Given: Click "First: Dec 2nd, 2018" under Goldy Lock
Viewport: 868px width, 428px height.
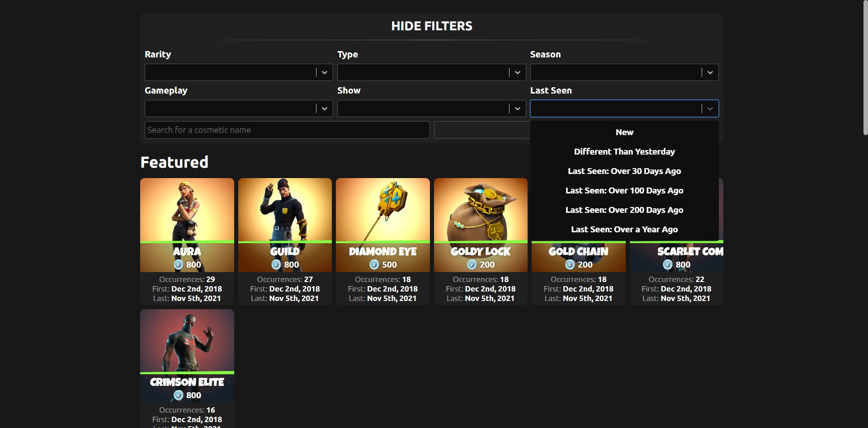Looking at the screenshot, I should click(481, 289).
